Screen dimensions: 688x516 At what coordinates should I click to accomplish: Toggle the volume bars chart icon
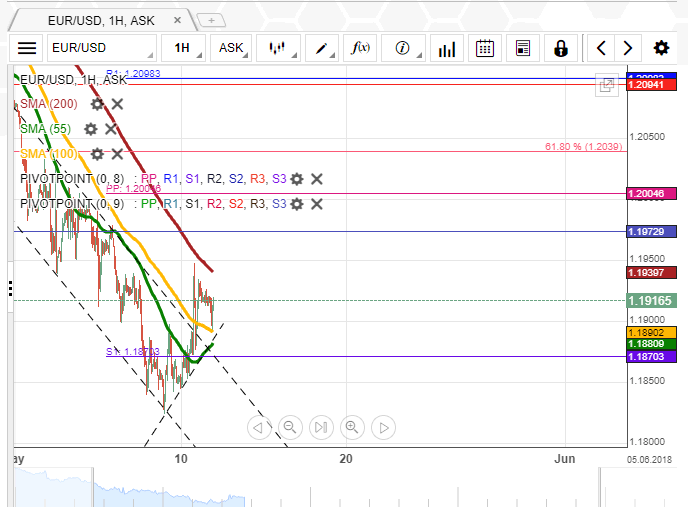coord(447,48)
